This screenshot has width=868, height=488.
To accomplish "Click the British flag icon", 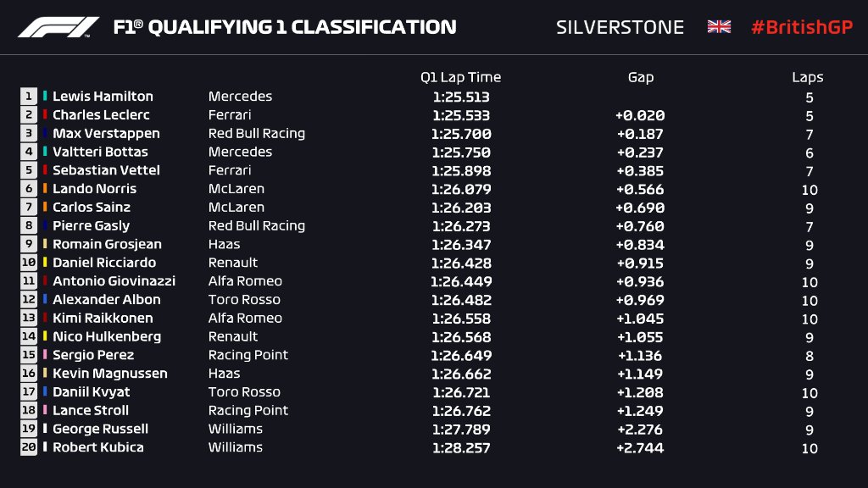I will coord(719,27).
